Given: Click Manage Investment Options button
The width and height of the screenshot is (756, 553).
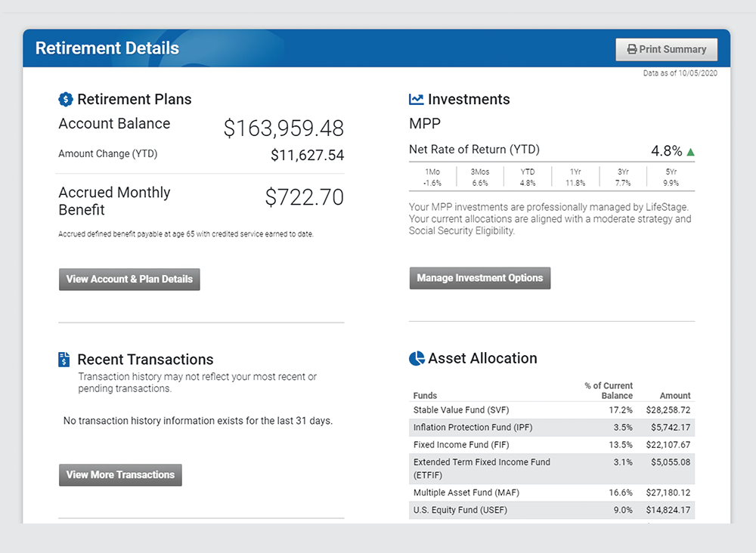Looking at the screenshot, I should click(480, 278).
